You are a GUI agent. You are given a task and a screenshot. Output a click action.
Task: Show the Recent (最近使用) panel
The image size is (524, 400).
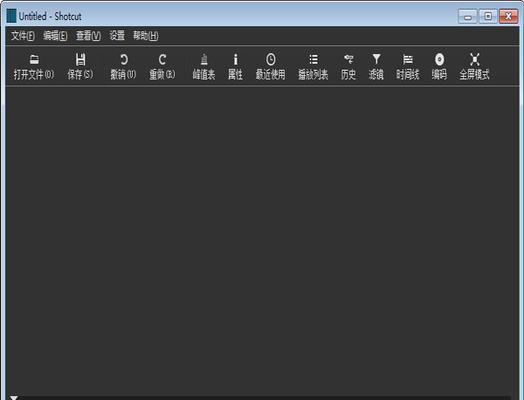point(270,66)
